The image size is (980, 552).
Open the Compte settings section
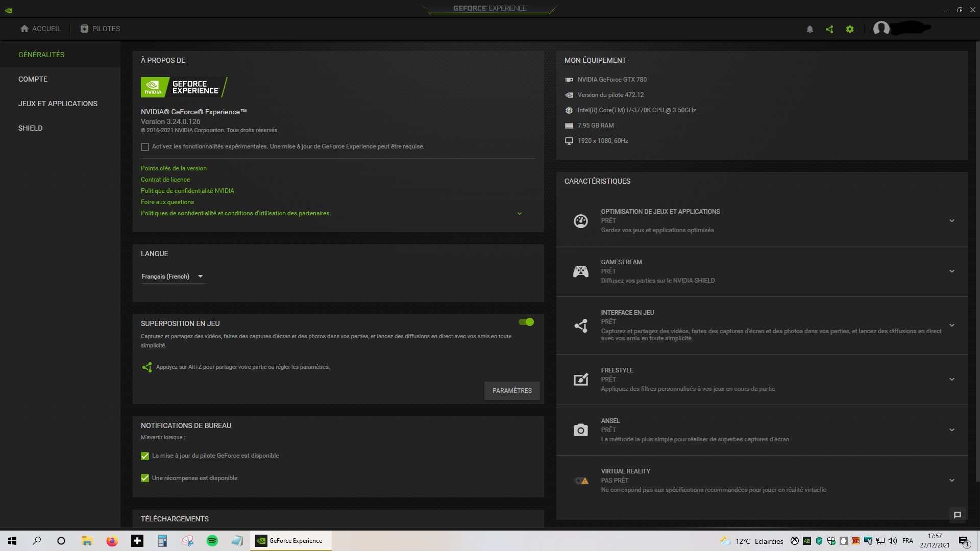click(x=33, y=79)
